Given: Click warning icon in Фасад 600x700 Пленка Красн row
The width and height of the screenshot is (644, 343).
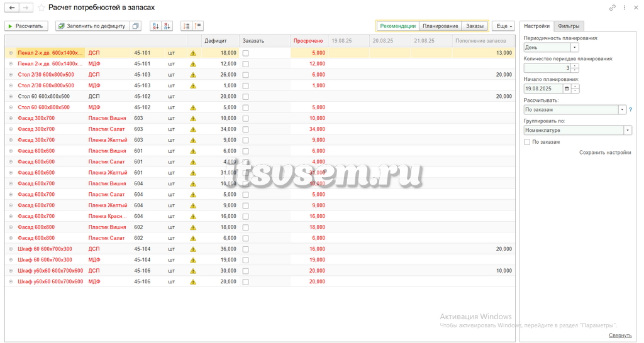Looking at the screenshot, I should click(193, 216).
